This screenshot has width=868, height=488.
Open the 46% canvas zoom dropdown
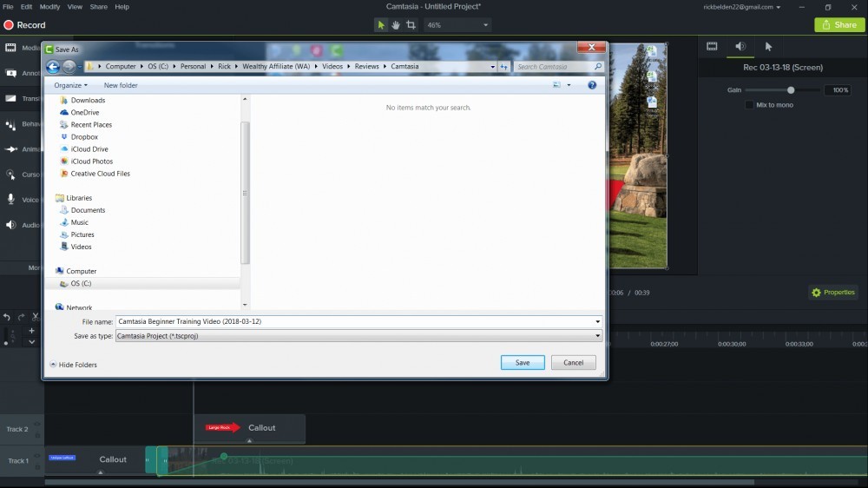click(x=457, y=25)
